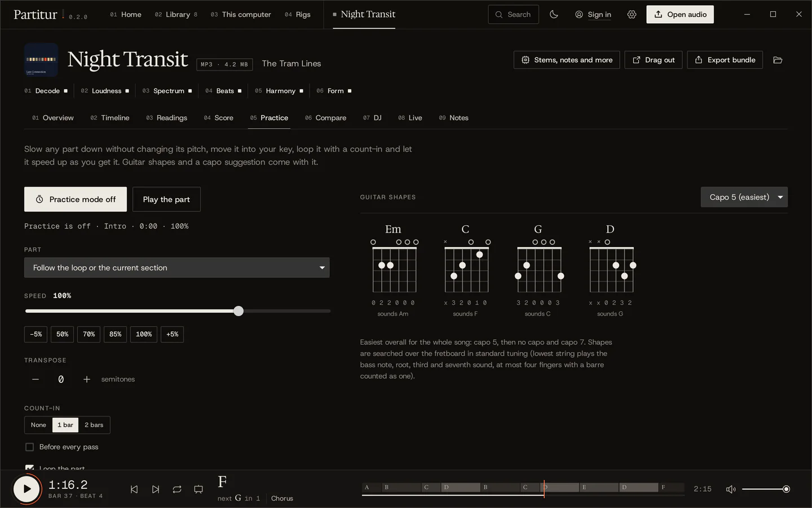This screenshot has height=508, width=812.
Task: Click the Stems, notes and more button
Action: [567, 60]
